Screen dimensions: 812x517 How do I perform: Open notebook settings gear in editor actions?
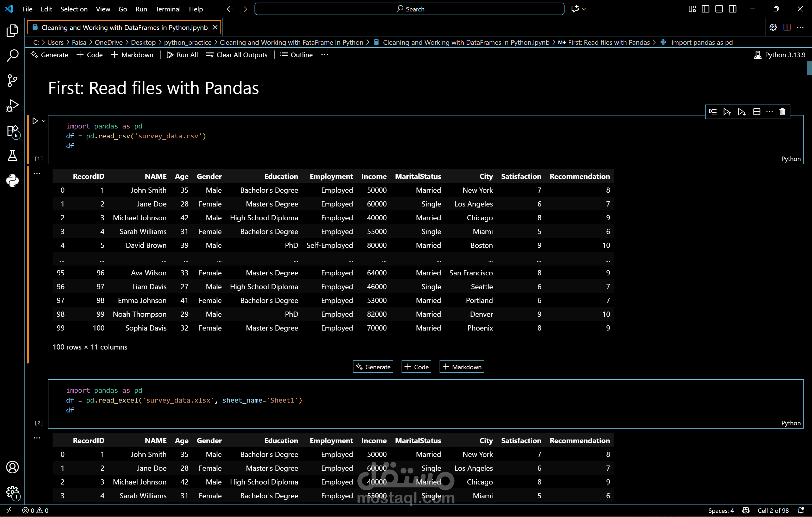773,27
